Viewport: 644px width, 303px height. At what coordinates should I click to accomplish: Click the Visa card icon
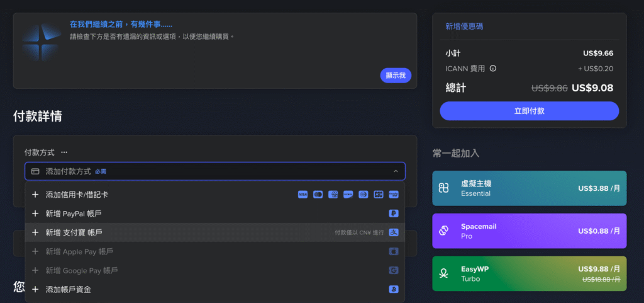pyautogui.click(x=303, y=195)
